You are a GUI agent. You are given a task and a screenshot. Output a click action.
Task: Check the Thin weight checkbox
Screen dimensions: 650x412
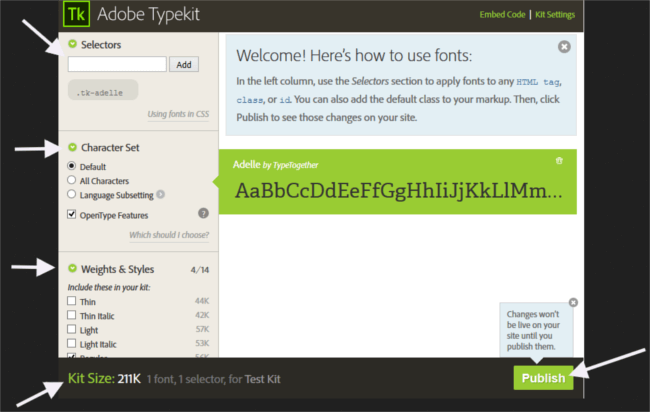point(71,301)
